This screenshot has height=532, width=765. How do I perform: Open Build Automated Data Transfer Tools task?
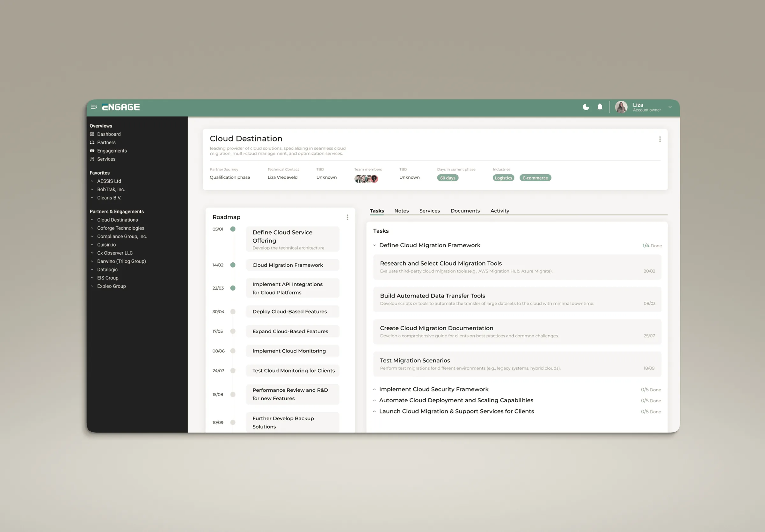(517, 300)
